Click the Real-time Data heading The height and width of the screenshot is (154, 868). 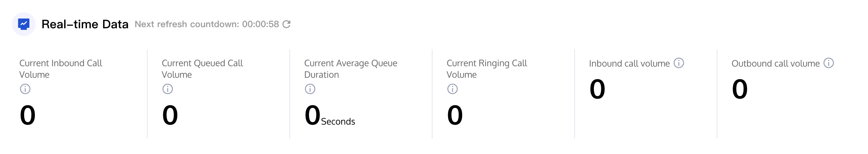point(85,24)
